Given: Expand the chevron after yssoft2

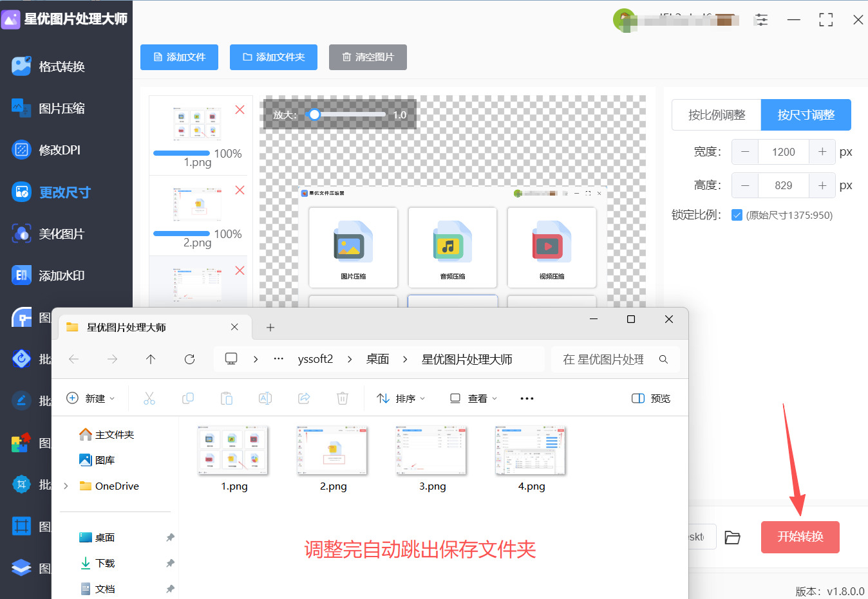Looking at the screenshot, I should [350, 359].
